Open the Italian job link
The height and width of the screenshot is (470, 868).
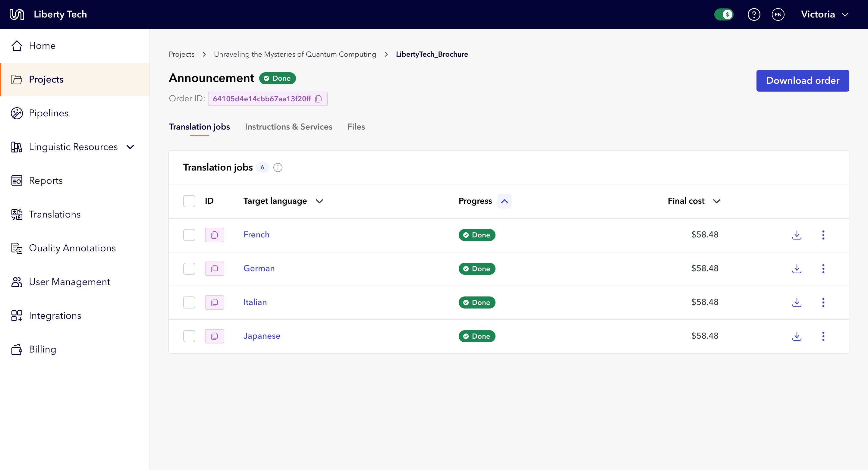pyautogui.click(x=255, y=302)
